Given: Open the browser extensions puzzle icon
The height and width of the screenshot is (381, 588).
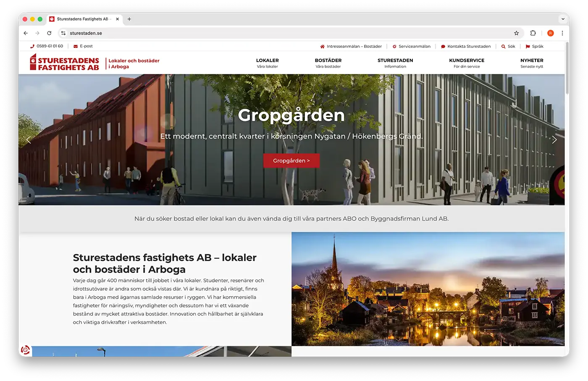Looking at the screenshot, I should [533, 33].
